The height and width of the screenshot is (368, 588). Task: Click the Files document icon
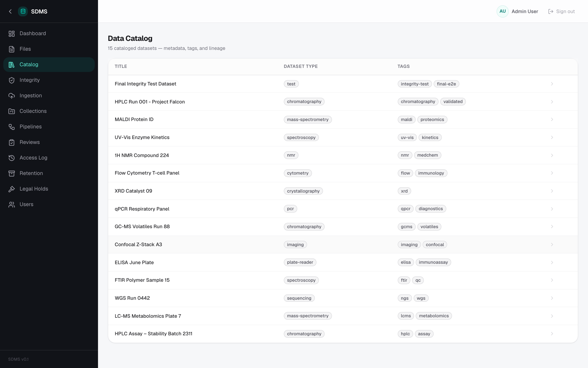12,49
